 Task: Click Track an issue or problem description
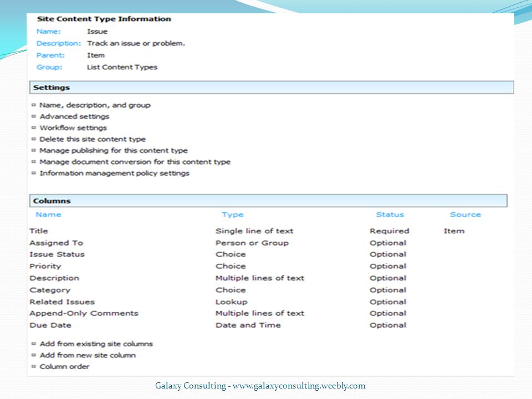pyautogui.click(x=136, y=43)
